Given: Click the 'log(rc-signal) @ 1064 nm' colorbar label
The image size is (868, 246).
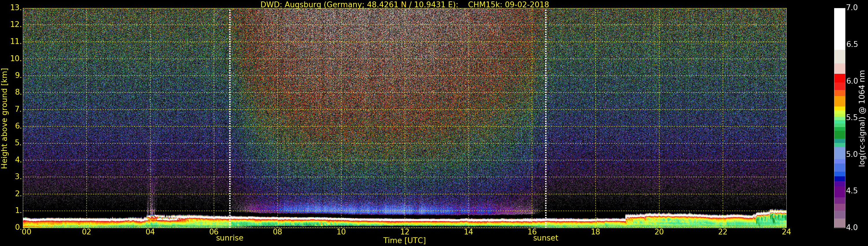Looking at the screenshot, I should 862,118.
